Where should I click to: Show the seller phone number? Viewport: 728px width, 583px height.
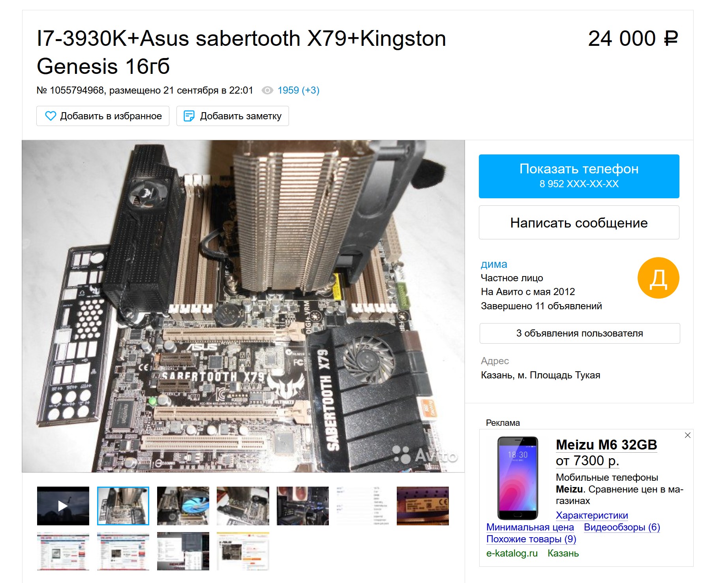(579, 176)
